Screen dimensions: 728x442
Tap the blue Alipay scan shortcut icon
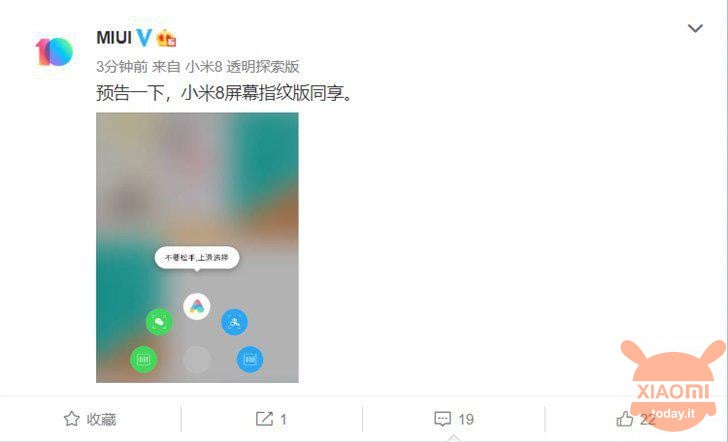click(x=234, y=321)
